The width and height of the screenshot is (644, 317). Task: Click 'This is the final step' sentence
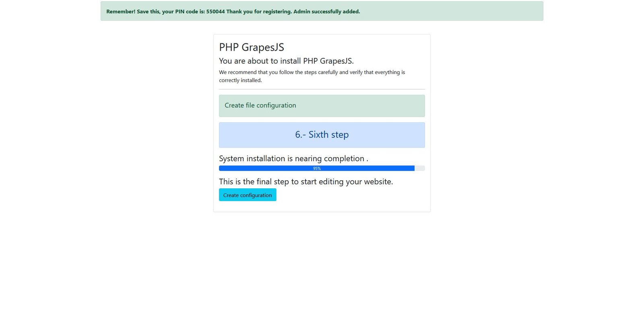pyautogui.click(x=306, y=182)
